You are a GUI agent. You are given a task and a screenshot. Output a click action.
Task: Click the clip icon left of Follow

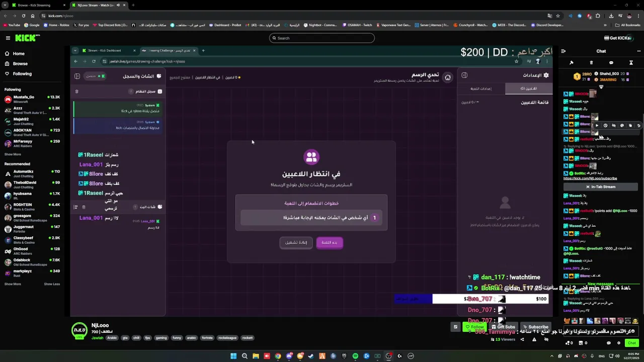click(x=455, y=327)
